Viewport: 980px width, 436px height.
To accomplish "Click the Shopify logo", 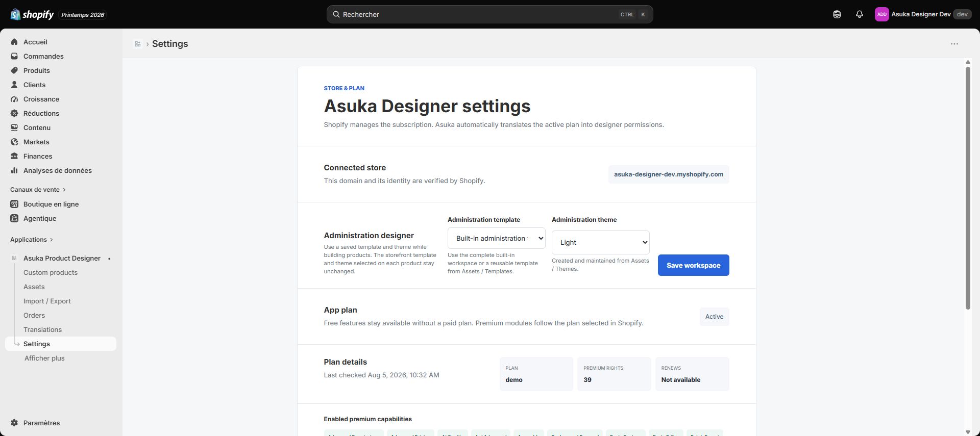I will (x=32, y=14).
